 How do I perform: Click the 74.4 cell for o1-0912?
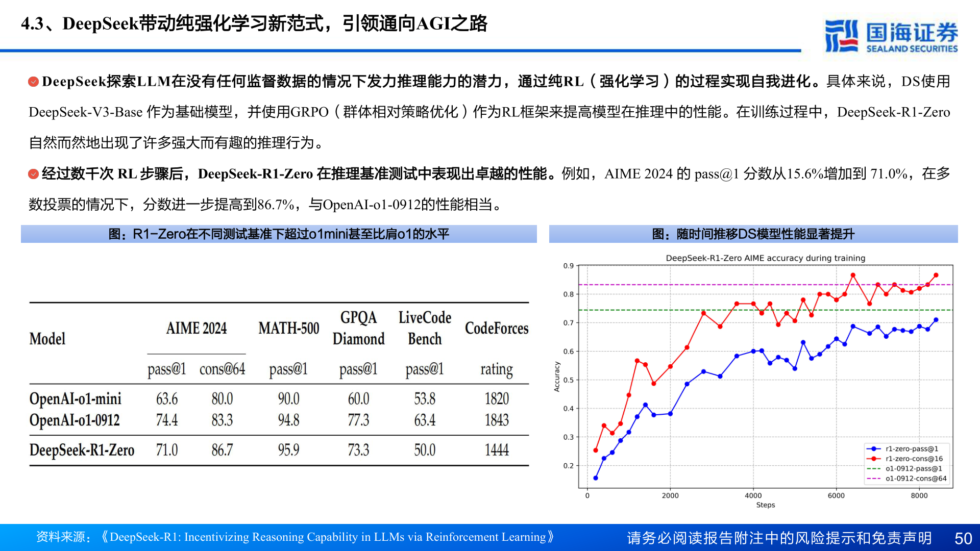pos(167,420)
